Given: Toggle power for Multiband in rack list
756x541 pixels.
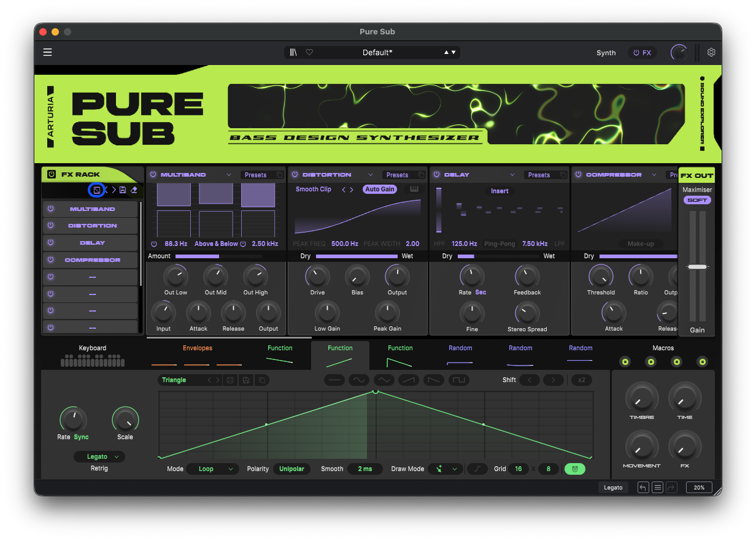Looking at the screenshot, I should tap(51, 209).
